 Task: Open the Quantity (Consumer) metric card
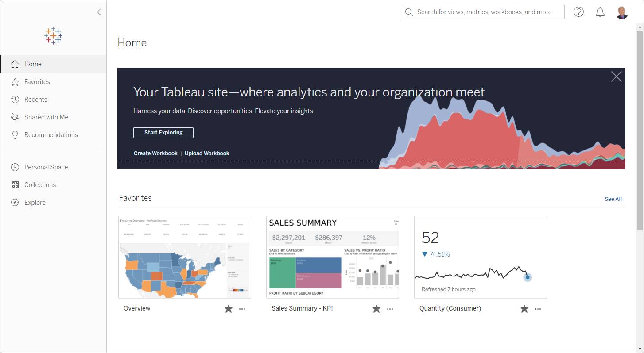pyautogui.click(x=481, y=257)
